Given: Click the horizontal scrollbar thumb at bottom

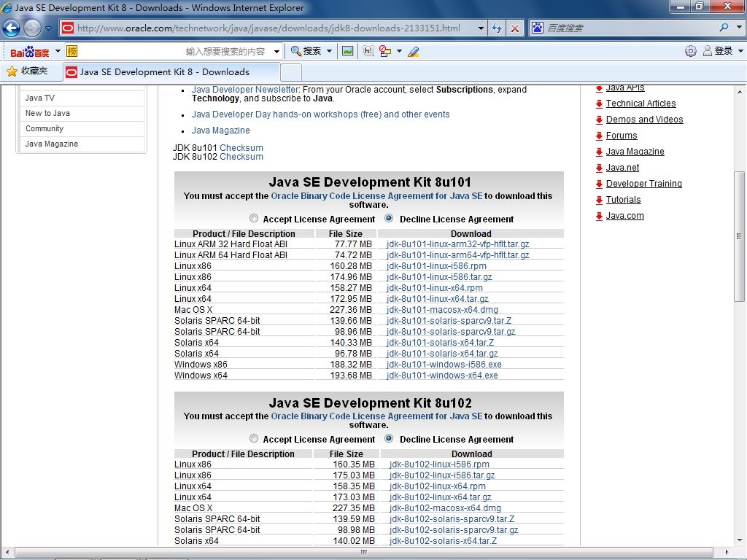Looking at the screenshot, I should 364,553.
